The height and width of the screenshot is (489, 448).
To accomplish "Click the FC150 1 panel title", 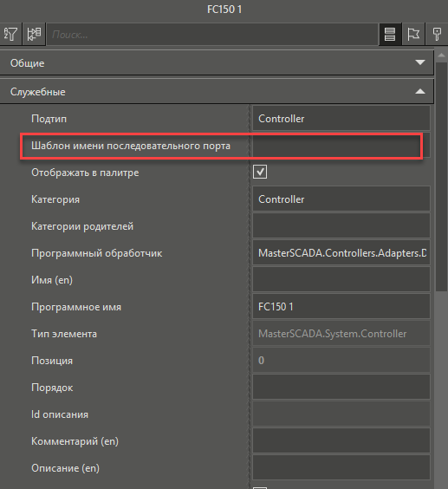I will pos(224,10).
